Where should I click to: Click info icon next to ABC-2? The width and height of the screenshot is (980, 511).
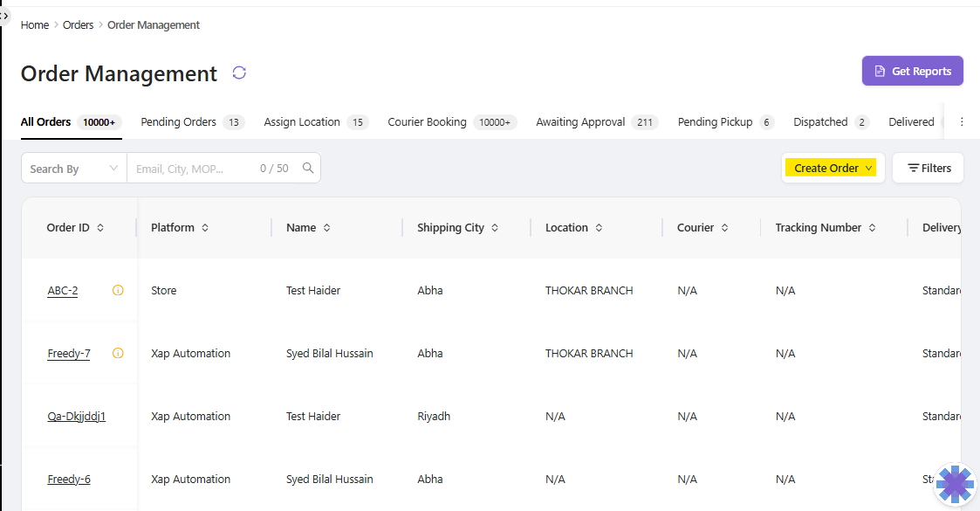coord(119,291)
